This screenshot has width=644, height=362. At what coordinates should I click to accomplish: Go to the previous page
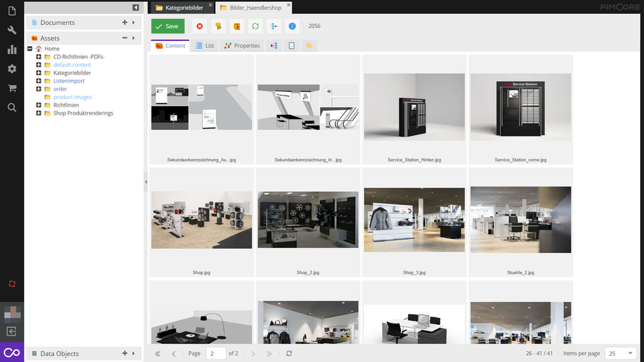pyautogui.click(x=174, y=353)
